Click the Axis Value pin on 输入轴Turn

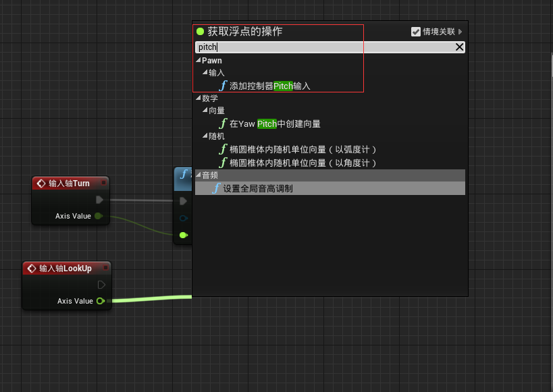99,216
